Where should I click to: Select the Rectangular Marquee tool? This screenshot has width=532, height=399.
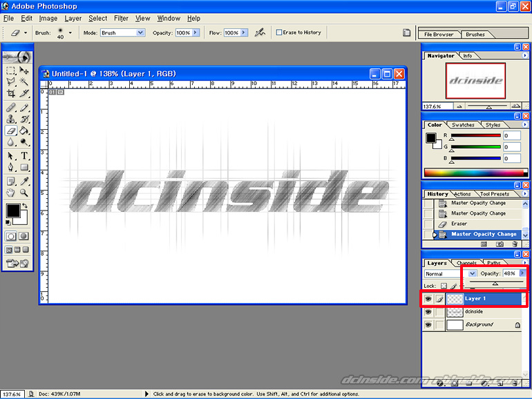tap(11, 70)
